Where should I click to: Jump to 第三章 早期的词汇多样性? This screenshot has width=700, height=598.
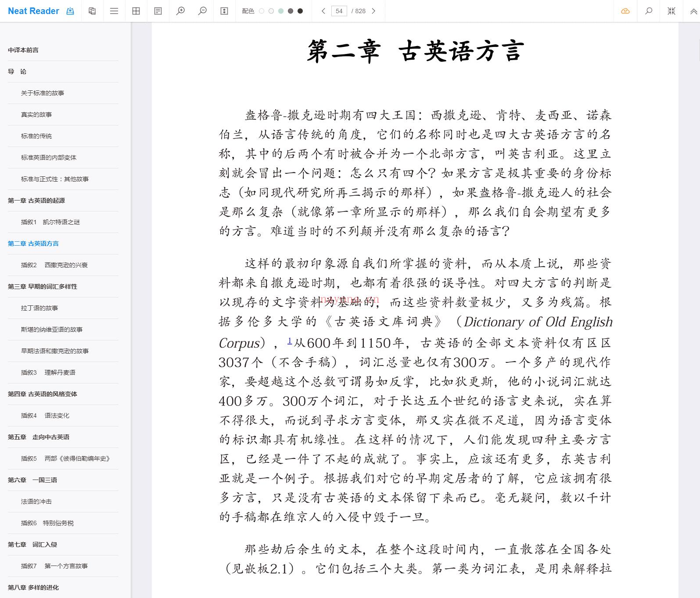point(43,286)
